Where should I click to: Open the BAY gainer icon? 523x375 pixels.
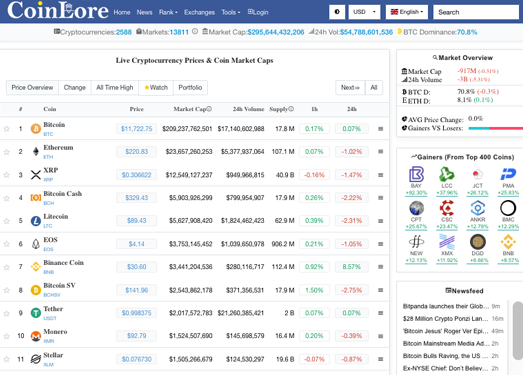click(416, 174)
